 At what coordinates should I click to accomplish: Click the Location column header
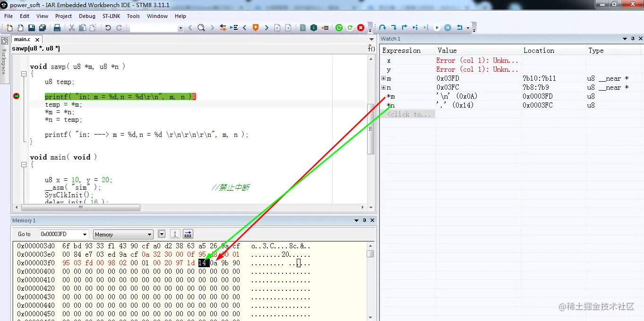553,51
